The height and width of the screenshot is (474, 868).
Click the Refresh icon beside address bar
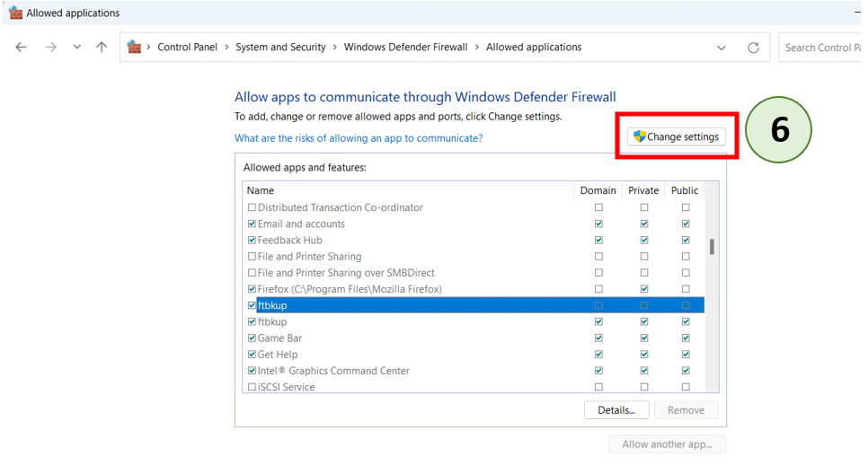click(753, 48)
